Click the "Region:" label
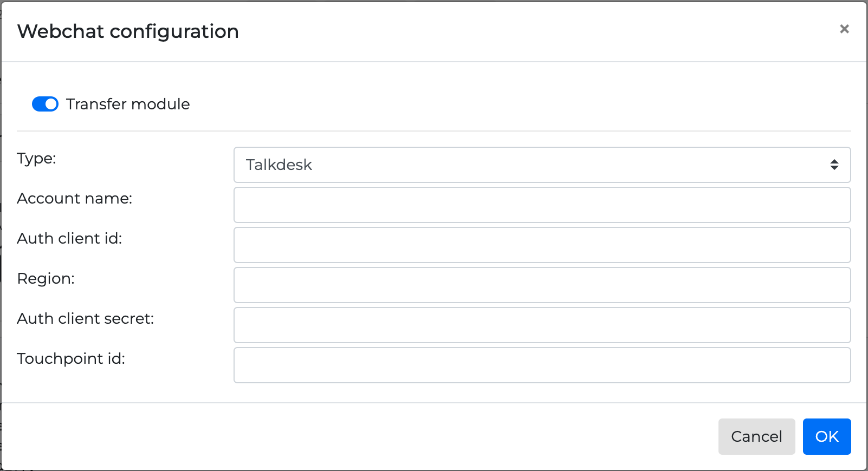Viewport: 868px width, 471px height. [46, 279]
